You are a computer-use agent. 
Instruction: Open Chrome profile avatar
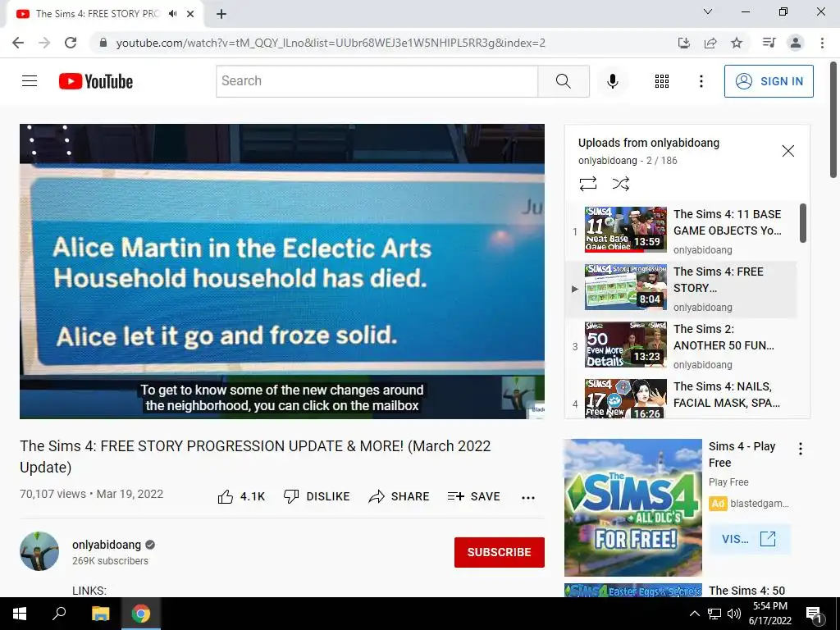point(796,43)
